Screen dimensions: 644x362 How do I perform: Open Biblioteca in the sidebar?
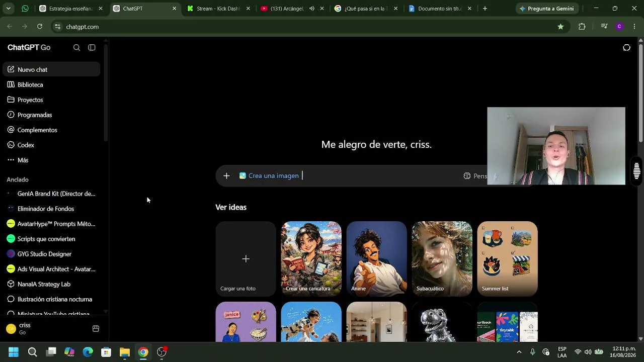pos(51,84)
